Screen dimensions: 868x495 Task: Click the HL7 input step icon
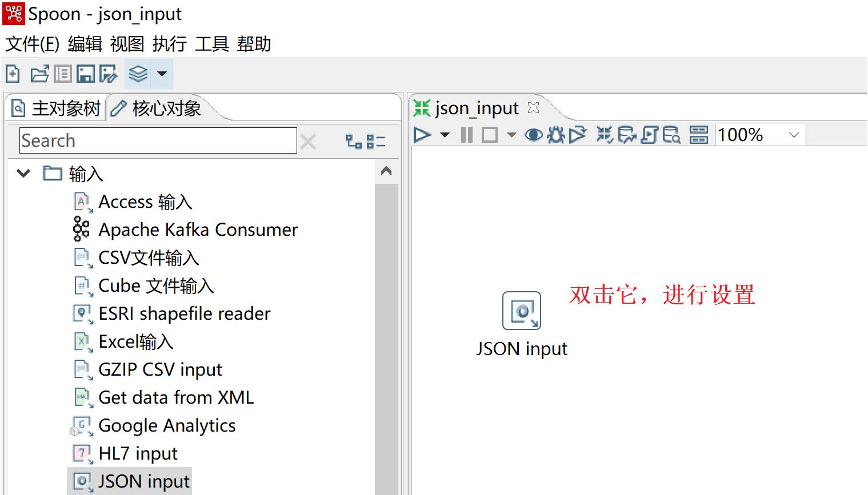point(82,453)
